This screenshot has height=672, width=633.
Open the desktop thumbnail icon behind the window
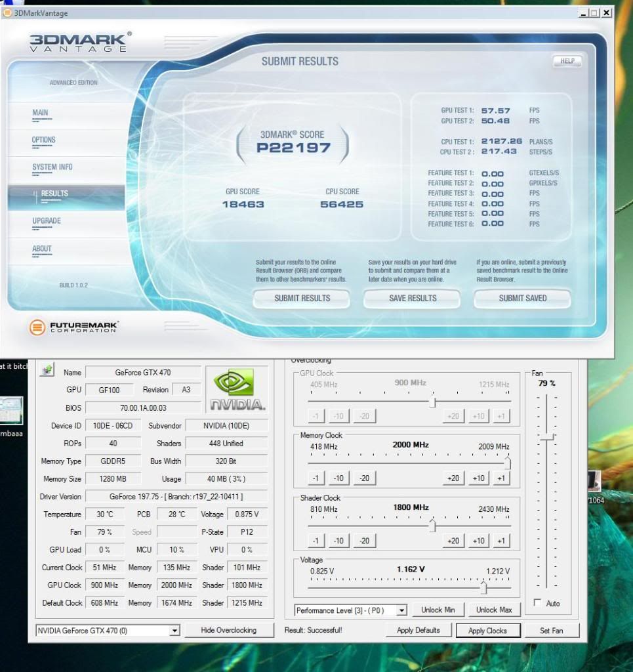(11, 411)
